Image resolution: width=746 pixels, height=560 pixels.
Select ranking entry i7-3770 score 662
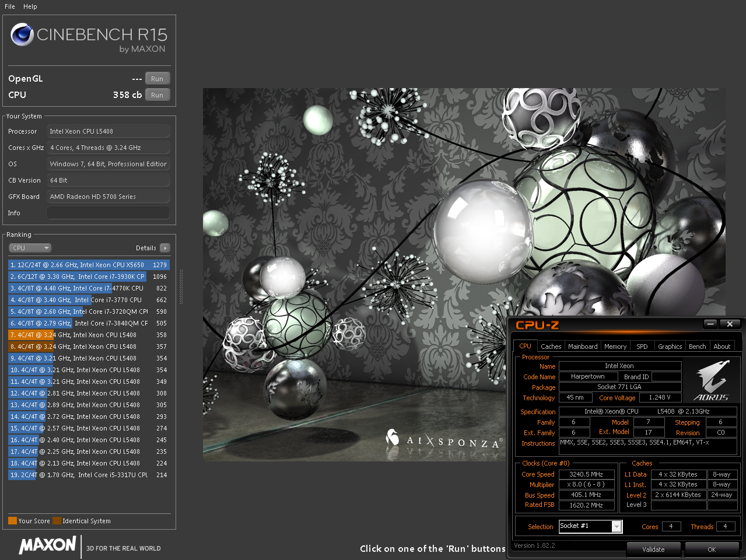[x=89, y=300]
